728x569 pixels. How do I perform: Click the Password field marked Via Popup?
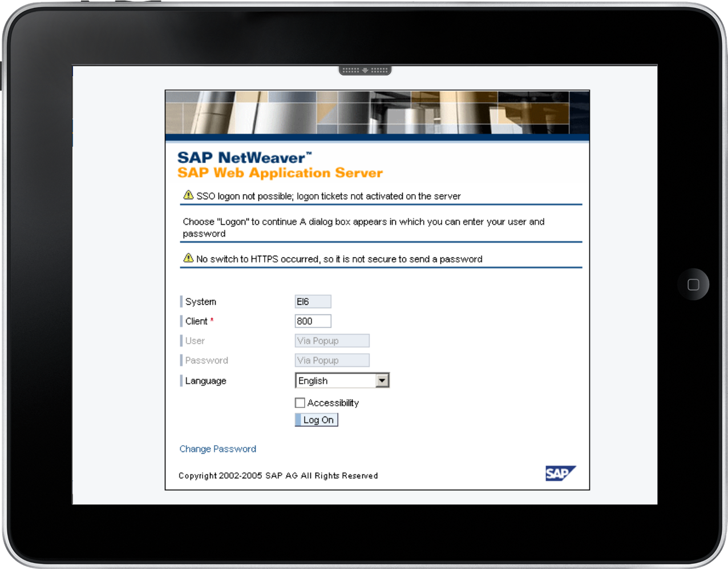point(332,361)
